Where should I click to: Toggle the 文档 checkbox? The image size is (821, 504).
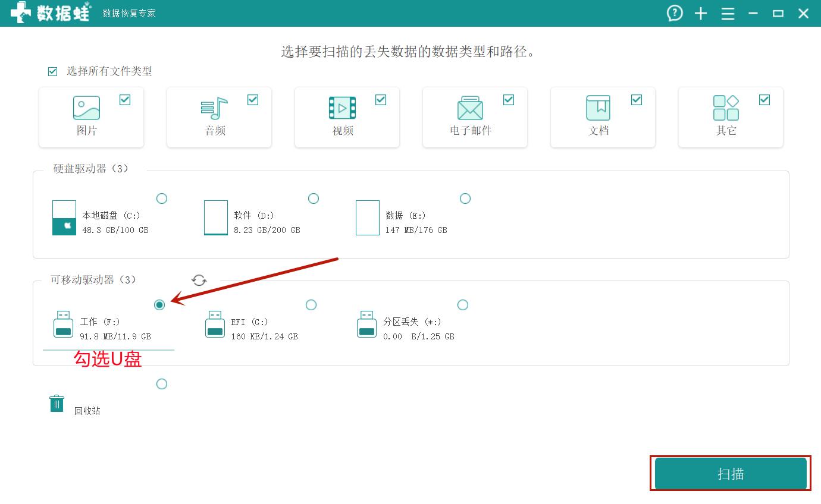(x=637, y=100)
